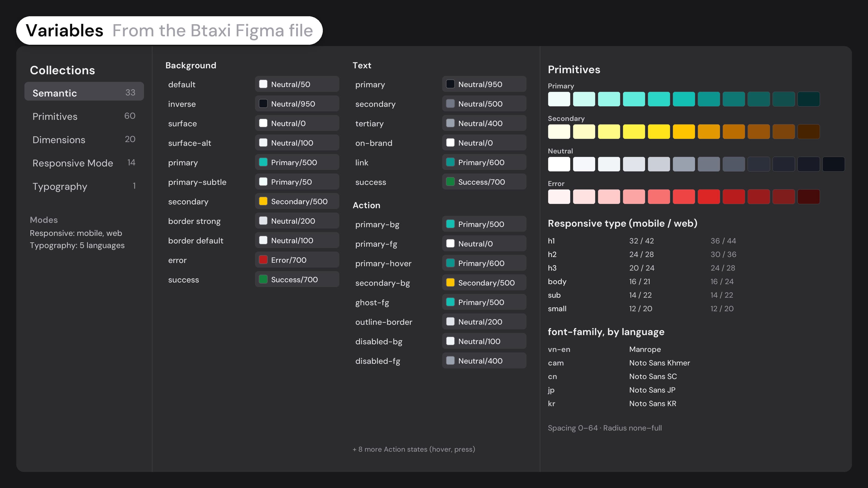Click the Neutral/200 chip for outline-border
The width and height of the screenshot is (868, 488).
tap(484, 322)
